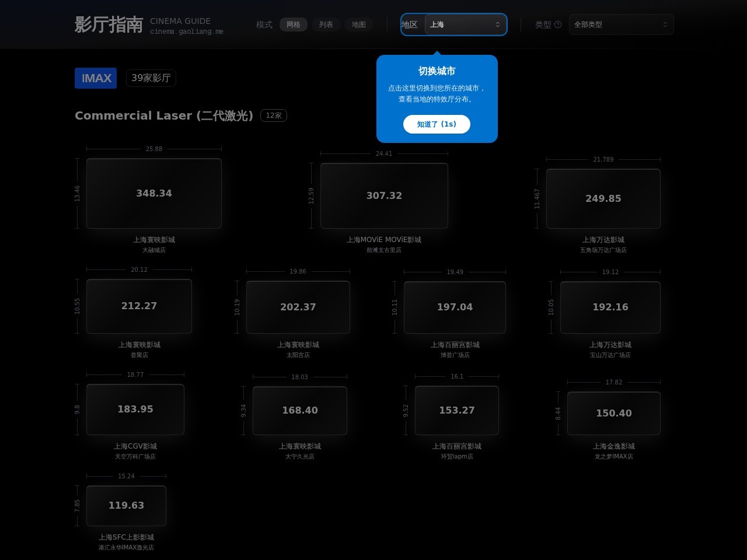
Task: Open the 202.37 screen card
Action: pos(298,307)
